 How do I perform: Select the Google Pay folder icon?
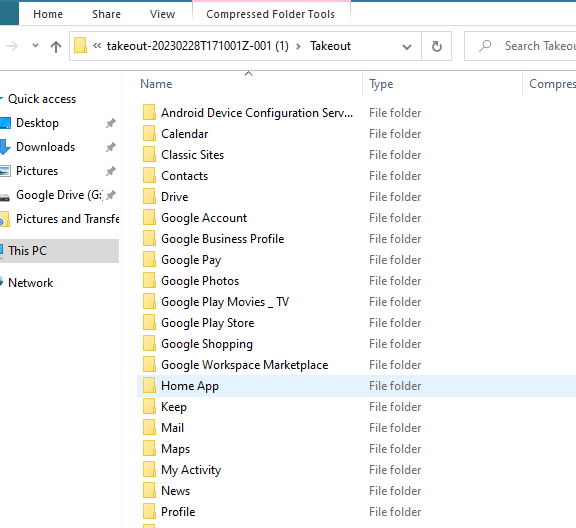tap(149, 259)
